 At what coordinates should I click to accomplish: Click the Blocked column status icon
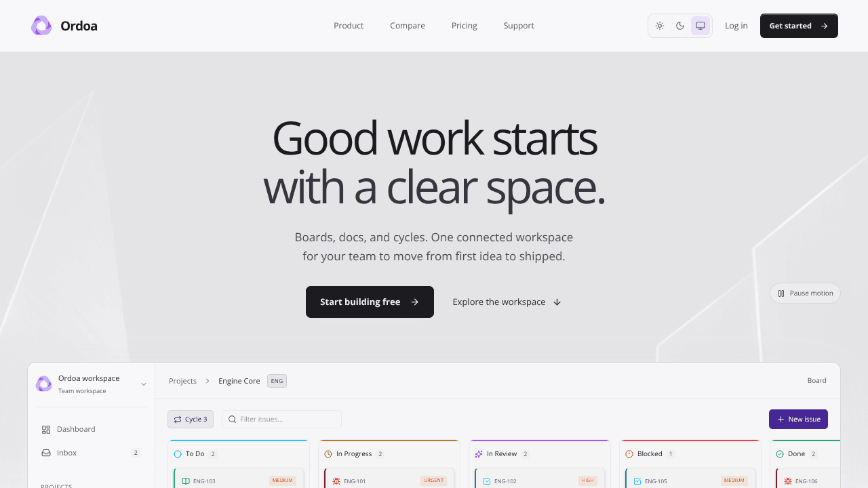coord(629,454)
